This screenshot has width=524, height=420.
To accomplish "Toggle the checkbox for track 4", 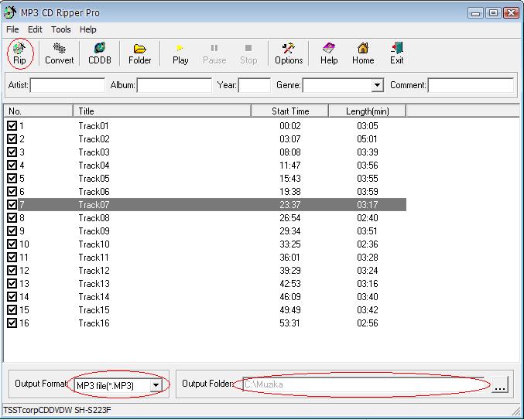I will (x=12, y=166).
